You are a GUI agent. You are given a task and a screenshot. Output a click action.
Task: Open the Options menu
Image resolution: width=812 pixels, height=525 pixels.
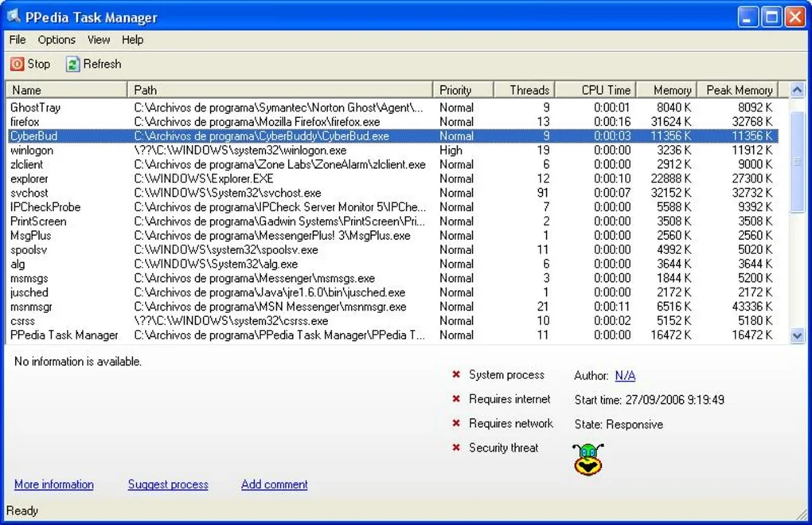(56, 40)
